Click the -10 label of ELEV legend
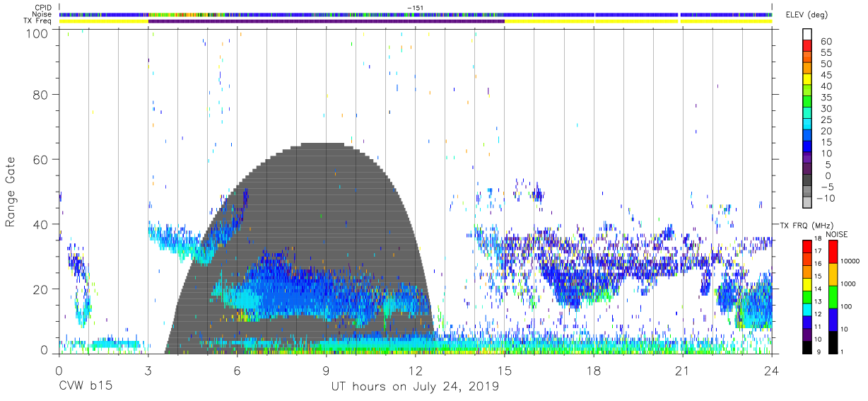Image resolution: width=868 pixels, height=401 pixels. tap(826, 199)
